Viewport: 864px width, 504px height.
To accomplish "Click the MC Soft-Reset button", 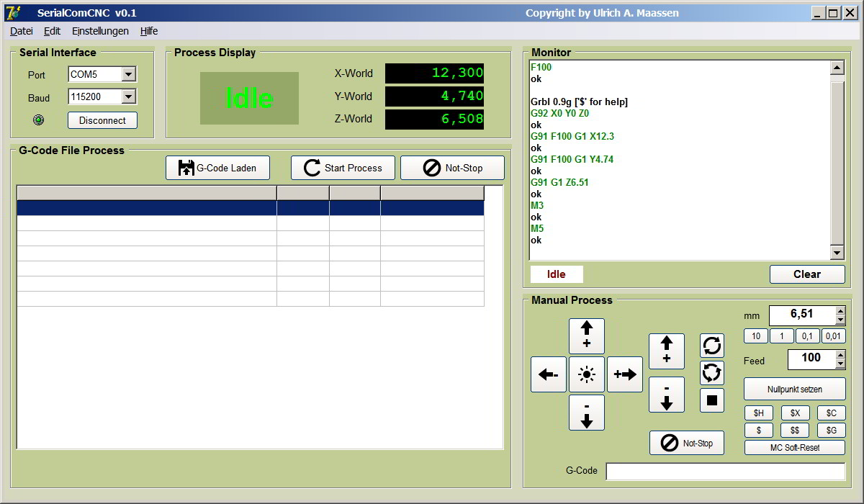I will [795, 447].
